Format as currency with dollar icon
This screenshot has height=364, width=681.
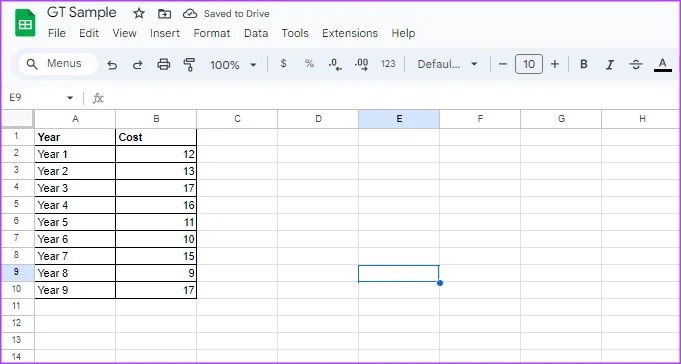(x=284, y=64)
